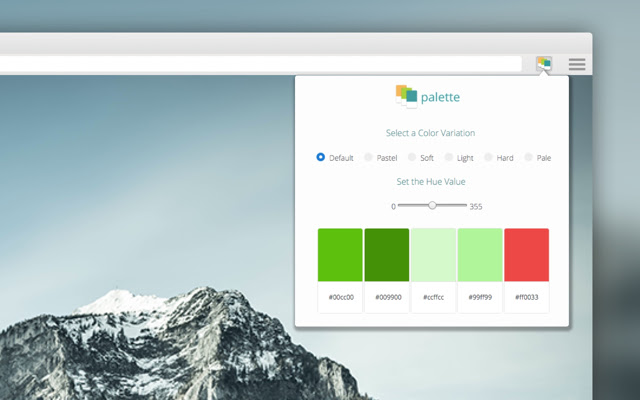Click the #ccffcc pale green swatch
This screenshot has height=400, width=640.
(433, 255)
